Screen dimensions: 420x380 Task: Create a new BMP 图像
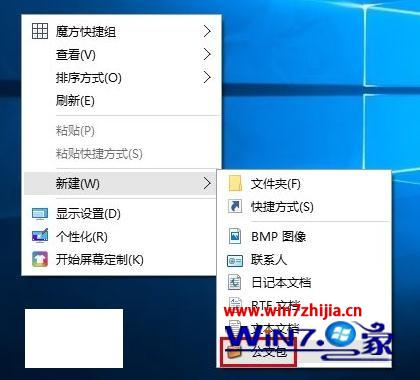tap(304, 236)
